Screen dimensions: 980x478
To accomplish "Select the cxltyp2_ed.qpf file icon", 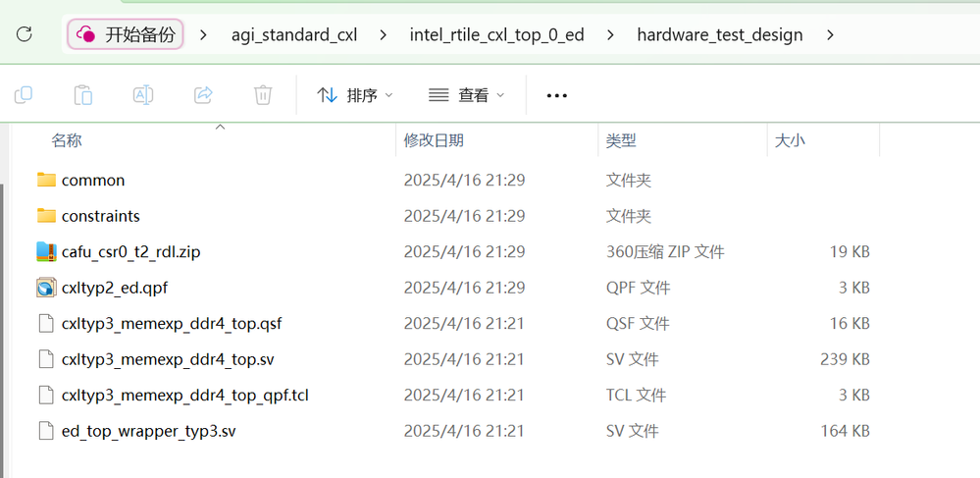I will coord(46,288).
